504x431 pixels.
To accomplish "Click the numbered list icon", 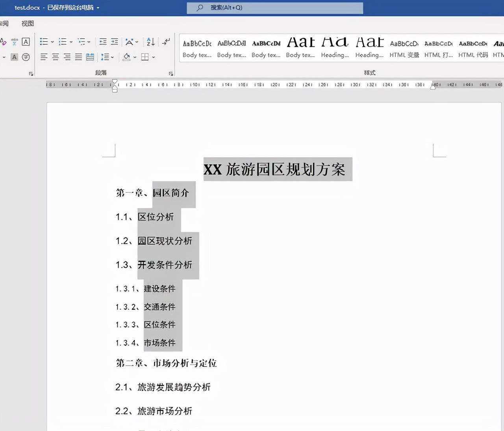I will tap(63, 42).
